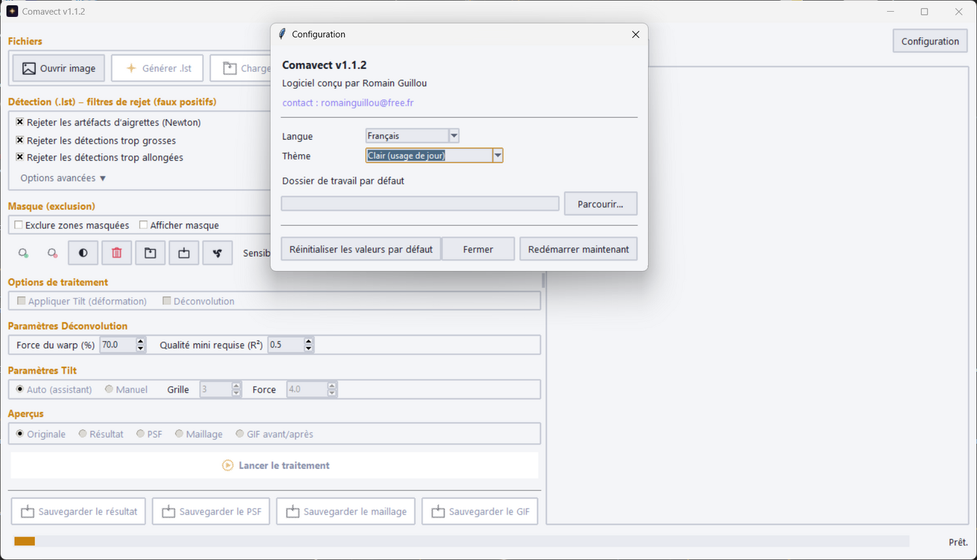Click Lancer le traitement
Viewport: 977px width, 560px height.
(276, 466)
